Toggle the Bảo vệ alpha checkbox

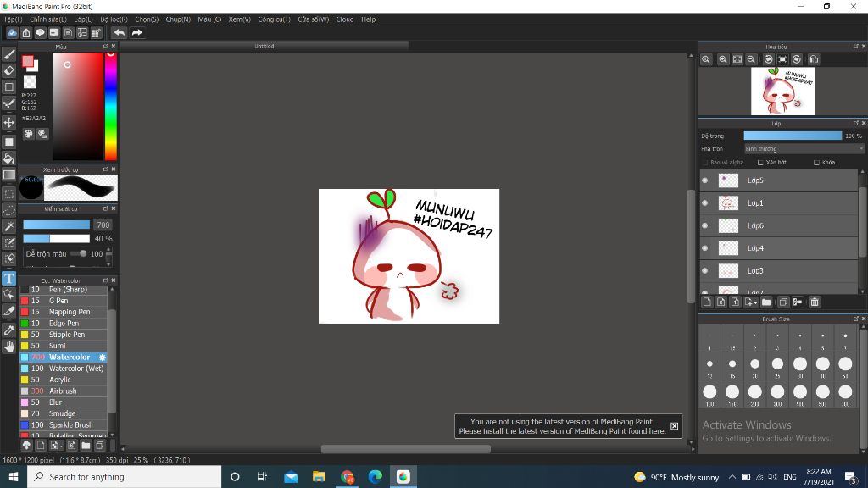pos(705,163)
